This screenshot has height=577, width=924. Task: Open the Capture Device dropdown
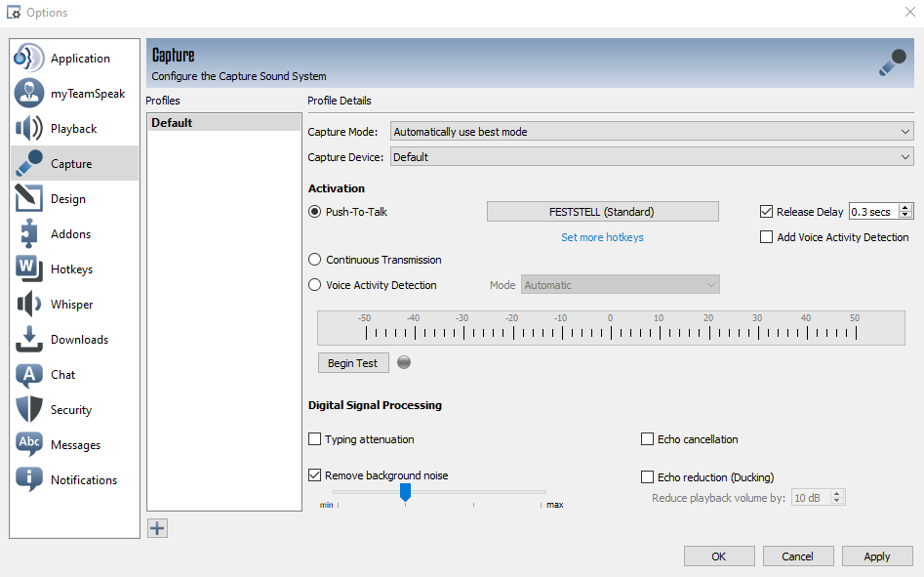tap(651, 157)
